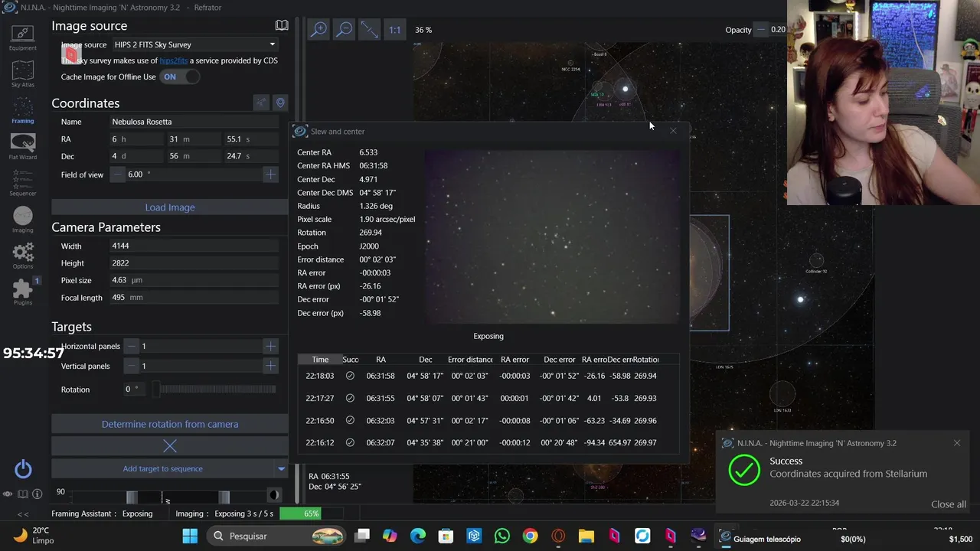Image resolution: width=980 pixels, height=551 pixels.
Task: Click Close all in notifications
Action: click(949, 504)
